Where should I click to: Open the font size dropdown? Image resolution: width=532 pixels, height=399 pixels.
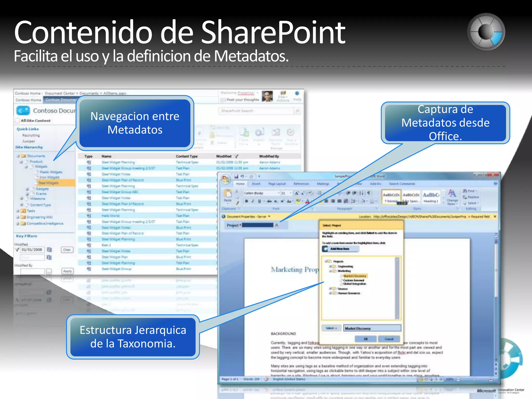[x=291, y=193]
